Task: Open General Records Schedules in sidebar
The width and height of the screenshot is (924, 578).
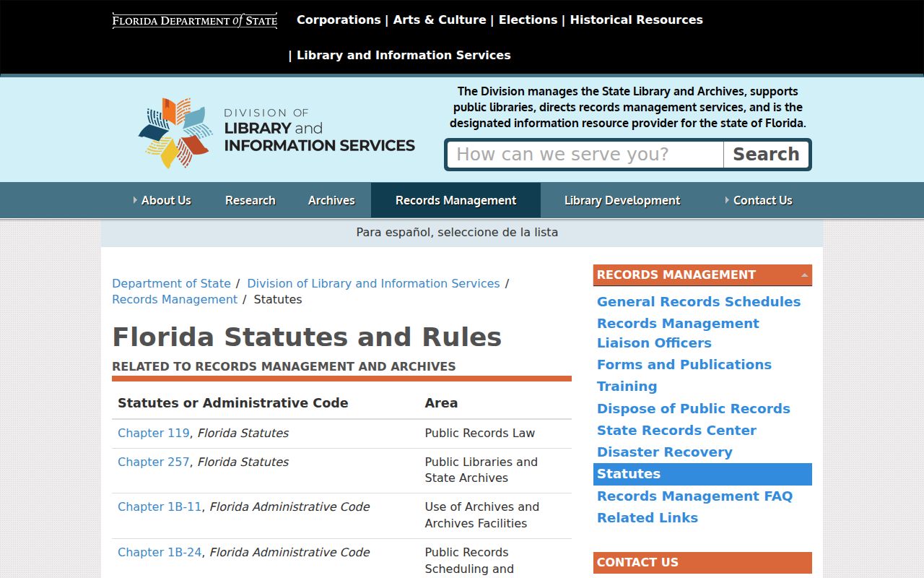Action: tap(699, 301)
